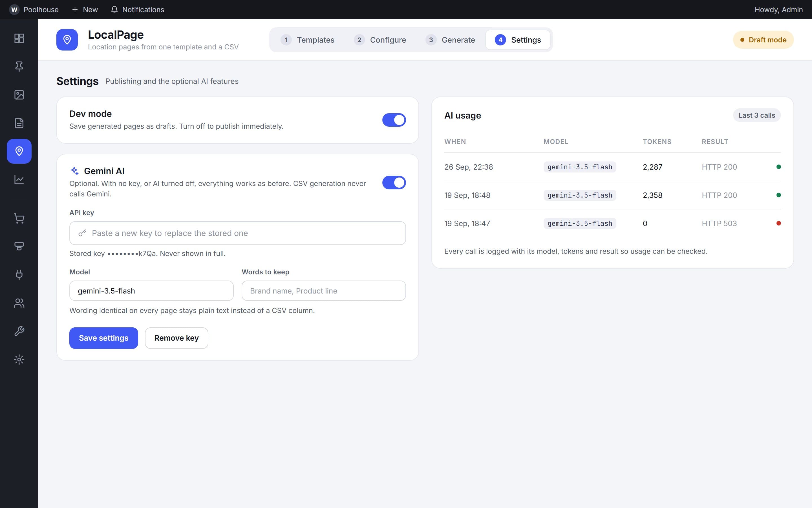This screenshot has width=812, height=508.
Task: Open the Users people icon in sidebar
Action: [x=19, y=303]
